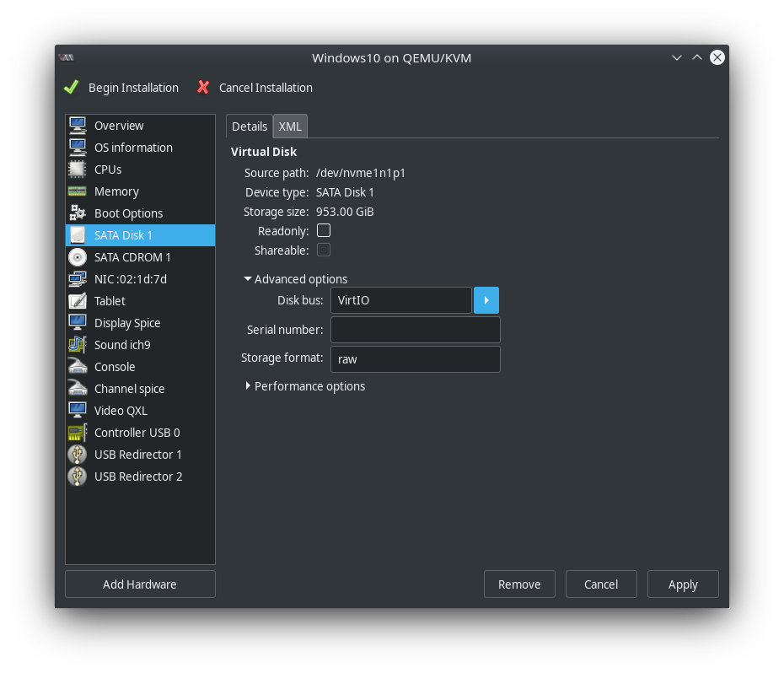Switch to the Details tab
Image resolution: width=784 pixels, height=673 pixels.
250,127
